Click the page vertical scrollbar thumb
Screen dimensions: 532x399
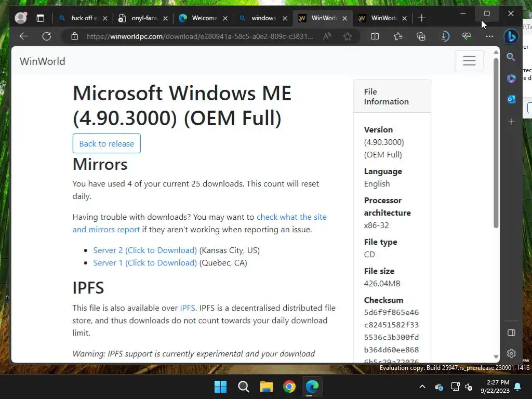(496, 142)
